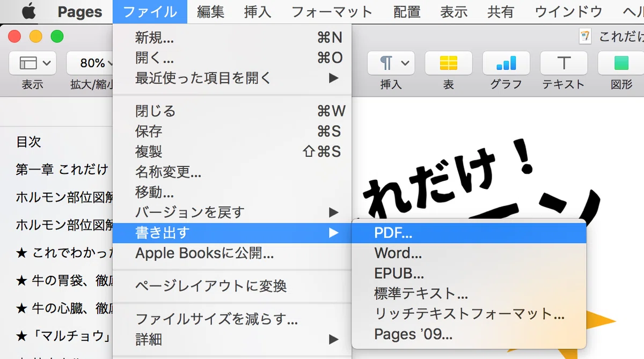
Task: Open the 80% zoom dropdown
Action: pyautogui.click(x=91, y=63)
